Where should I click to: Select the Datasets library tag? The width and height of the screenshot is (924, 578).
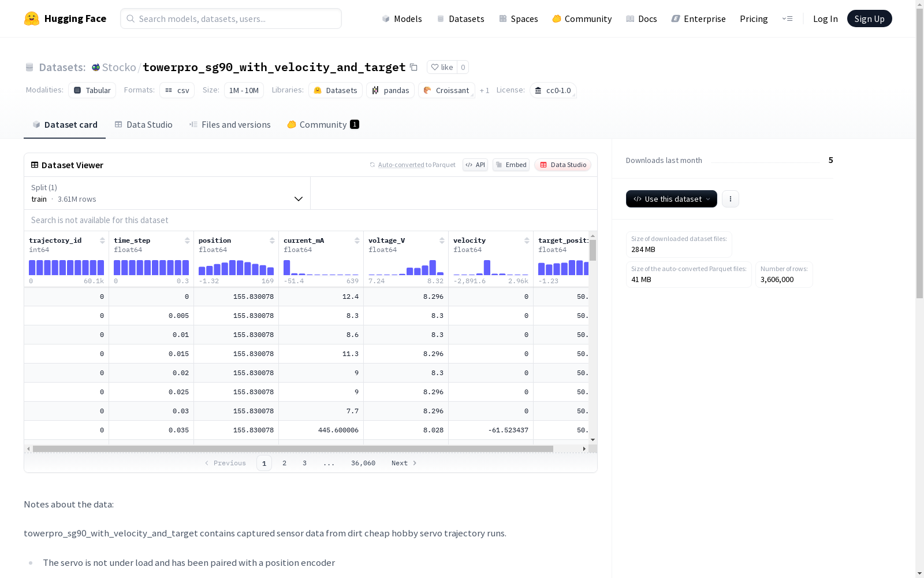(336, 90)
